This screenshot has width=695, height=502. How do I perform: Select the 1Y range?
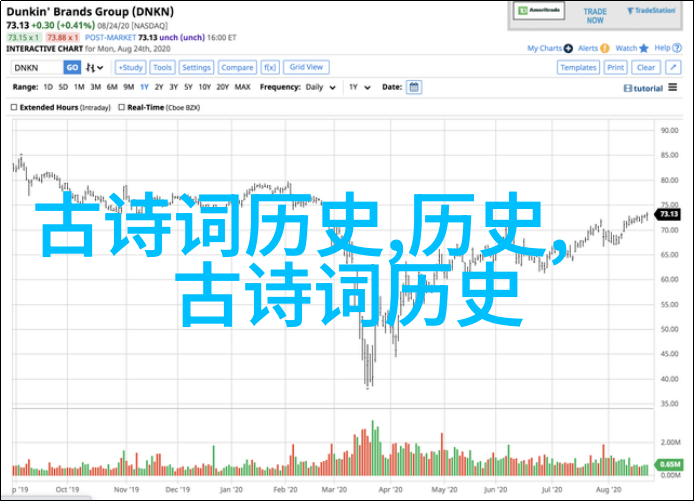tap(144, 87)
